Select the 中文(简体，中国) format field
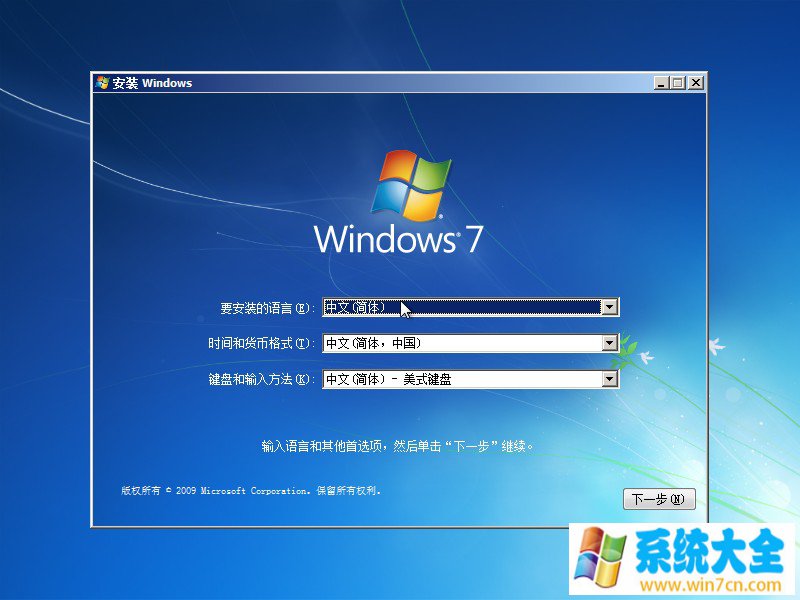 (470, 343)
